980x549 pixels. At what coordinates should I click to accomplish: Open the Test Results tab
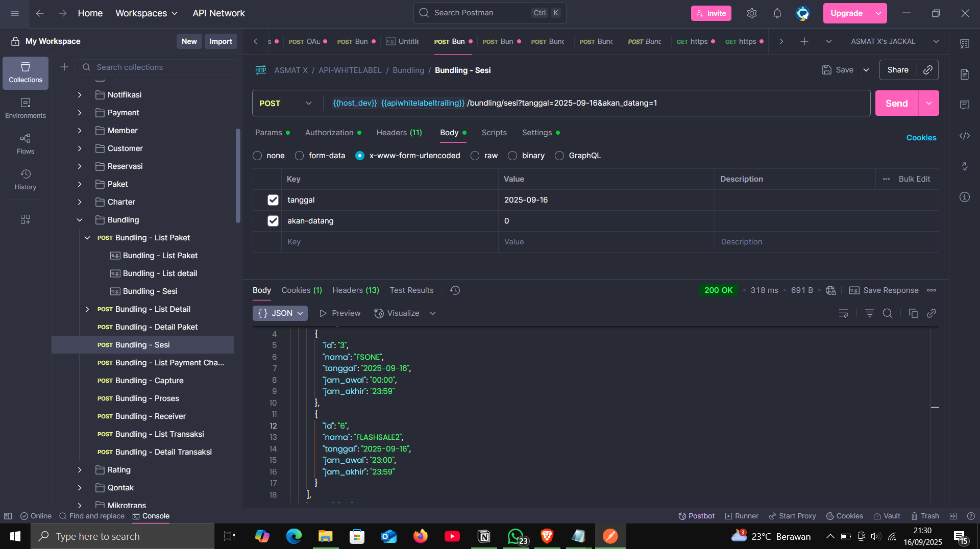(411, 290)
